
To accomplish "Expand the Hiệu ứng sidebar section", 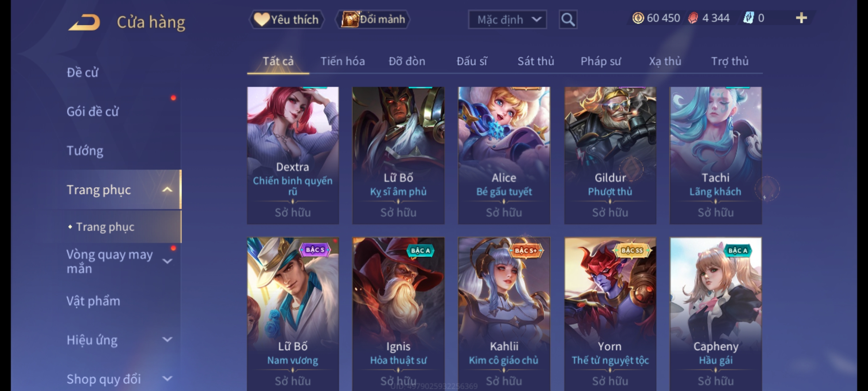I will pos(167,340).
